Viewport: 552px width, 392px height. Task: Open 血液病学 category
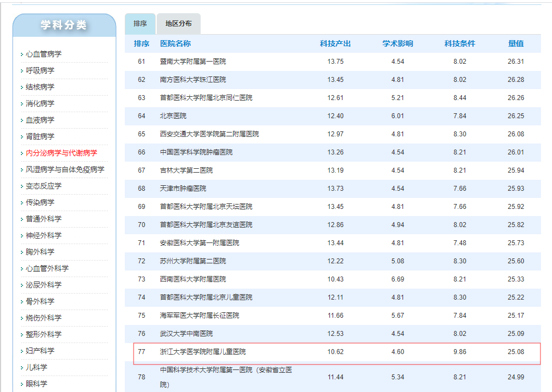click(x=40, y=120)
